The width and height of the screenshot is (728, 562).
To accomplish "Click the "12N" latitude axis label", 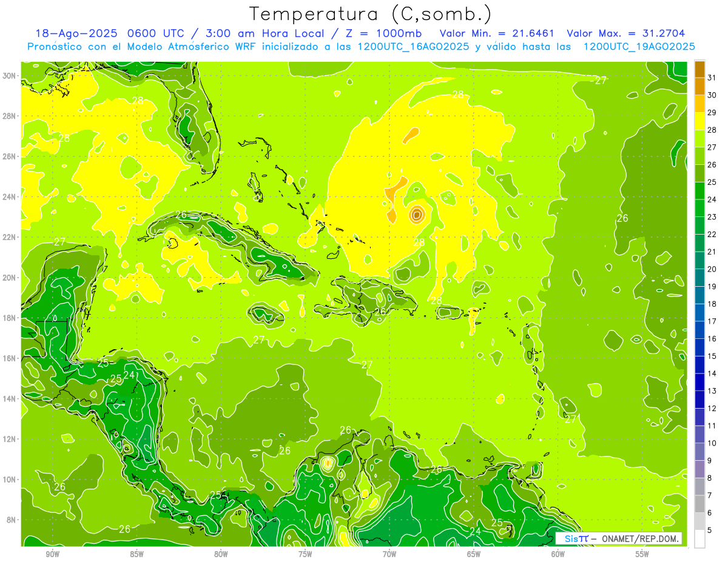I will point(10,439).
